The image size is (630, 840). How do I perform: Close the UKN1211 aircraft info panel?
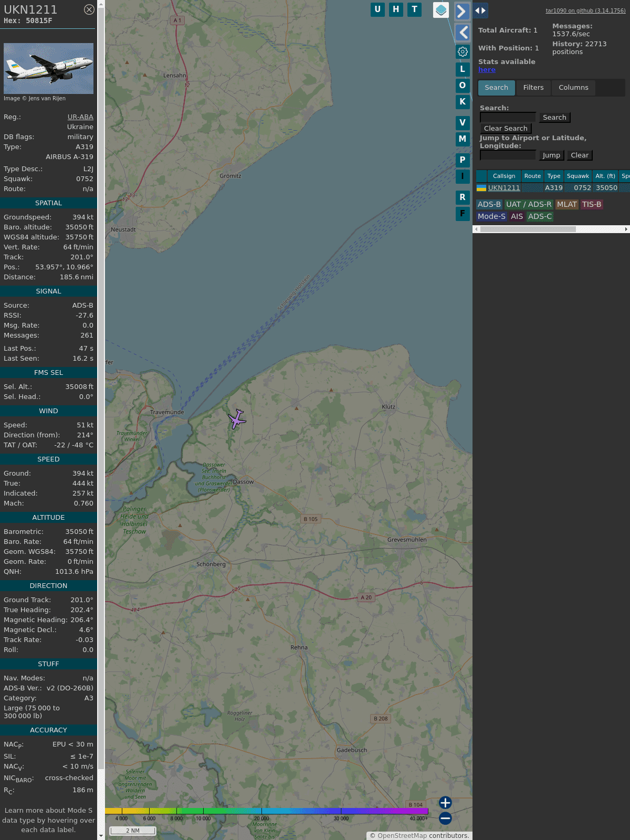[x=89, y=9]
